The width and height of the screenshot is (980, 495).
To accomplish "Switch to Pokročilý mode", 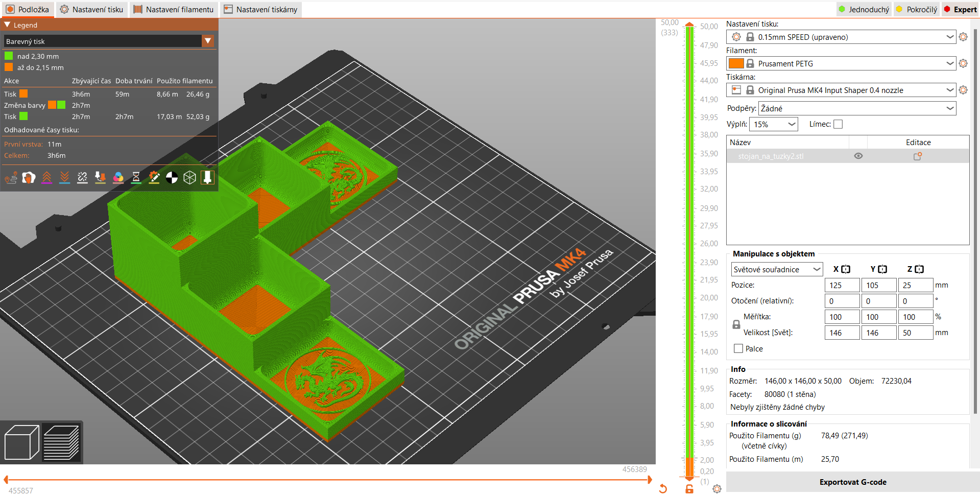I will tap(917, 9).
